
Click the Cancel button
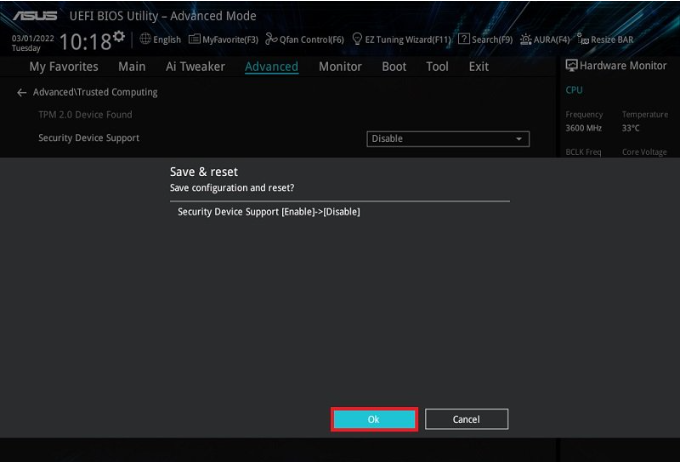(x=466, y=419)
